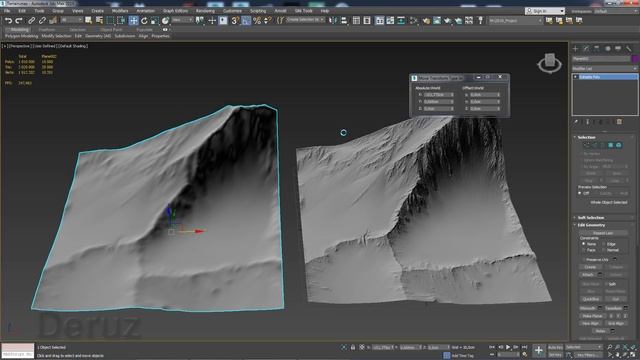Toggle the Percent Snap icon
Screen dimensions: 640x360
coord(257,20)
